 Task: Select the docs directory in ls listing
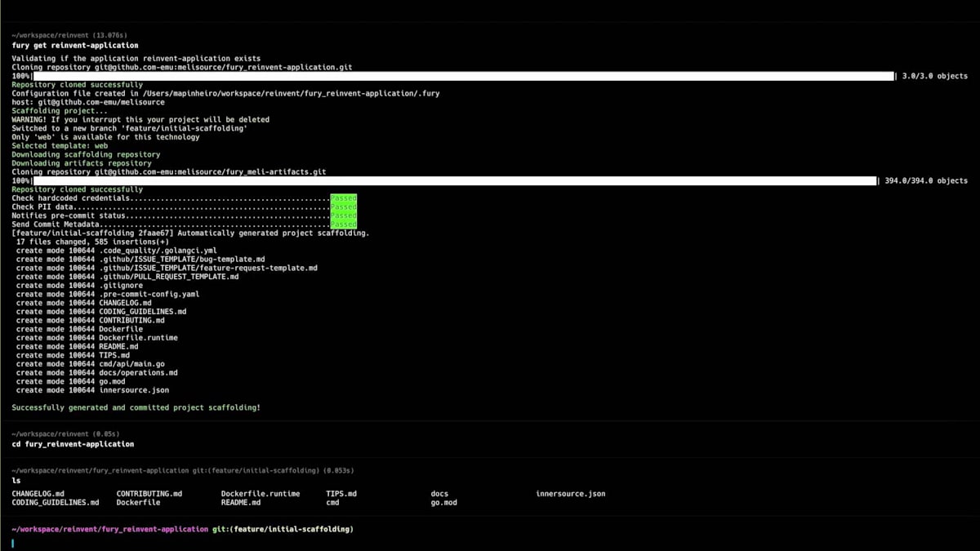coord(439,494)
